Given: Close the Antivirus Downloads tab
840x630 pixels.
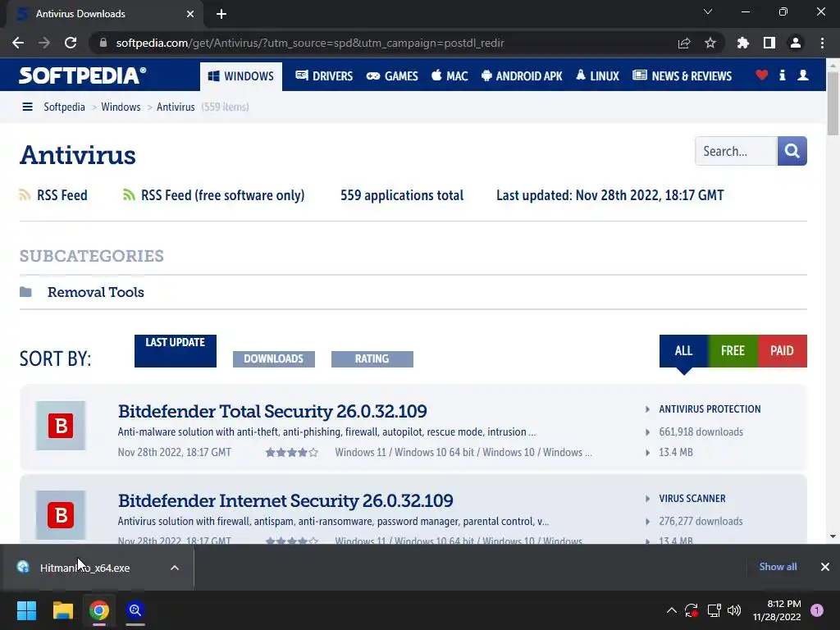Looking at the screenshot, I should coord(190,14).
